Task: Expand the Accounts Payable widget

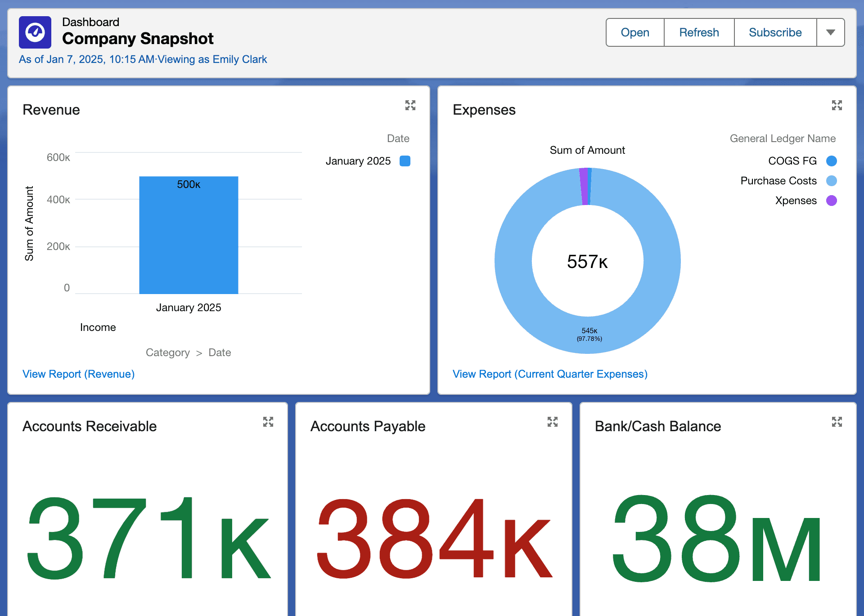Action: click(x=553, y=422)
